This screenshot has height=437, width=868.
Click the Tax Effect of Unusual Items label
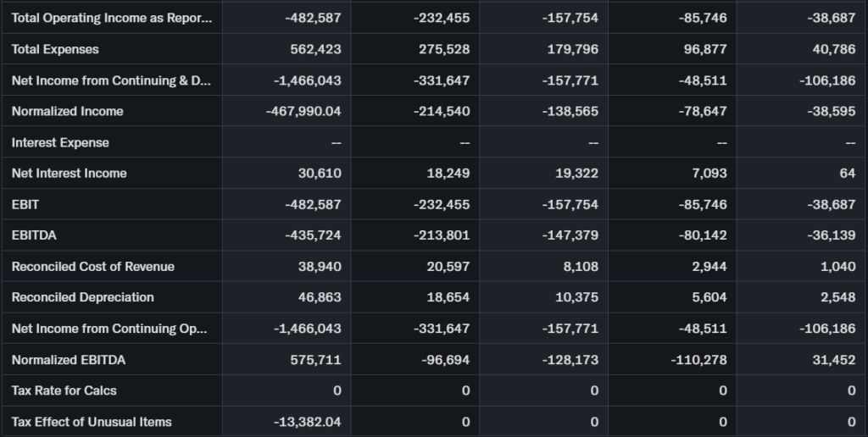tap(92, 422)
